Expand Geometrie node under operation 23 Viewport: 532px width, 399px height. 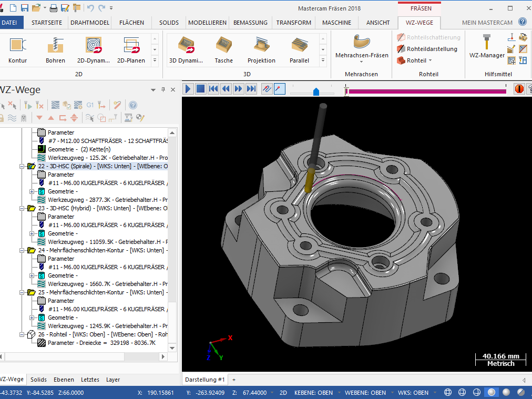[32, 233]
